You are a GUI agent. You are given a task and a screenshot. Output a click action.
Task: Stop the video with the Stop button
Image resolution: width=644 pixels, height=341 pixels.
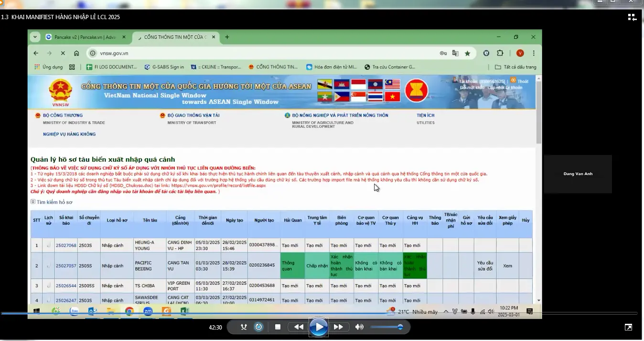click(278, 327)
